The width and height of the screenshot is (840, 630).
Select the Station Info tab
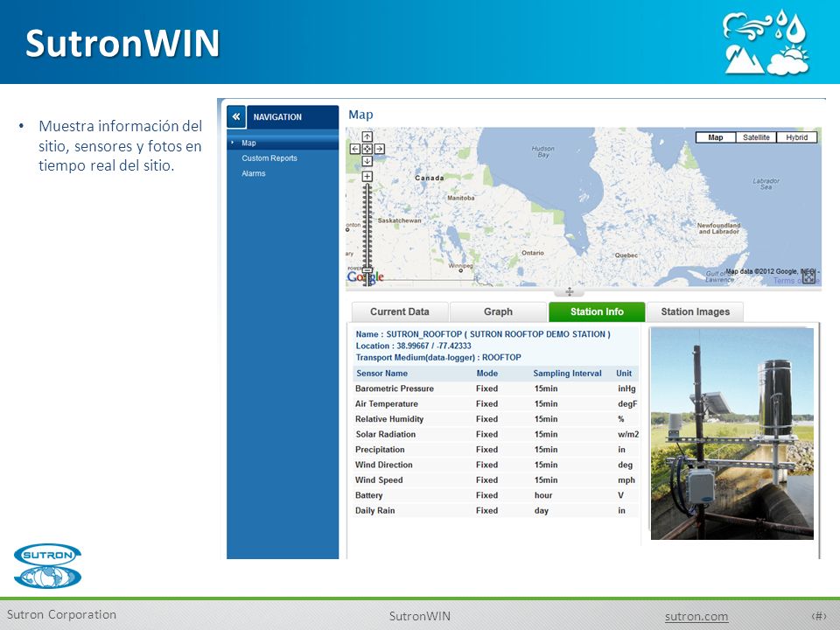pos(597,311)
